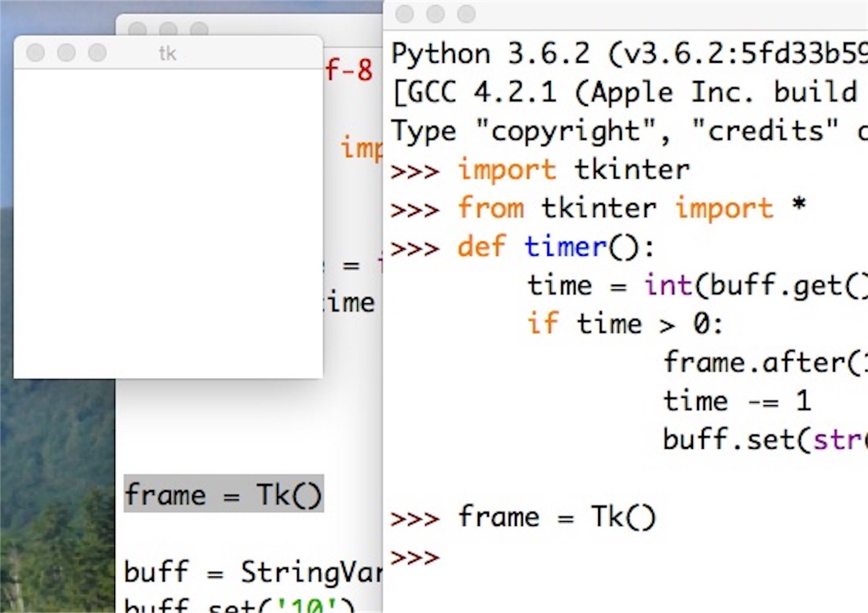Image resolution: width=868 pixels, height=613 pixels.
Task: Click the 'buff.set(str' line in shell
Action: click(x=765, y=440)
